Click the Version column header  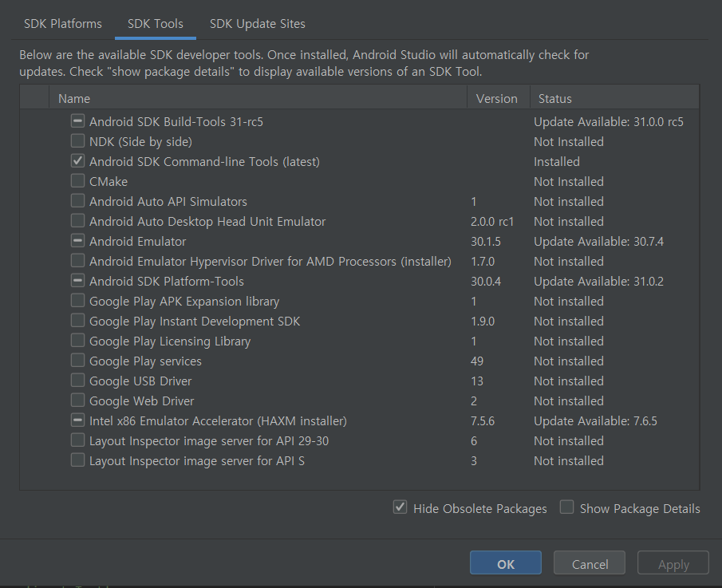coord(498,99)
